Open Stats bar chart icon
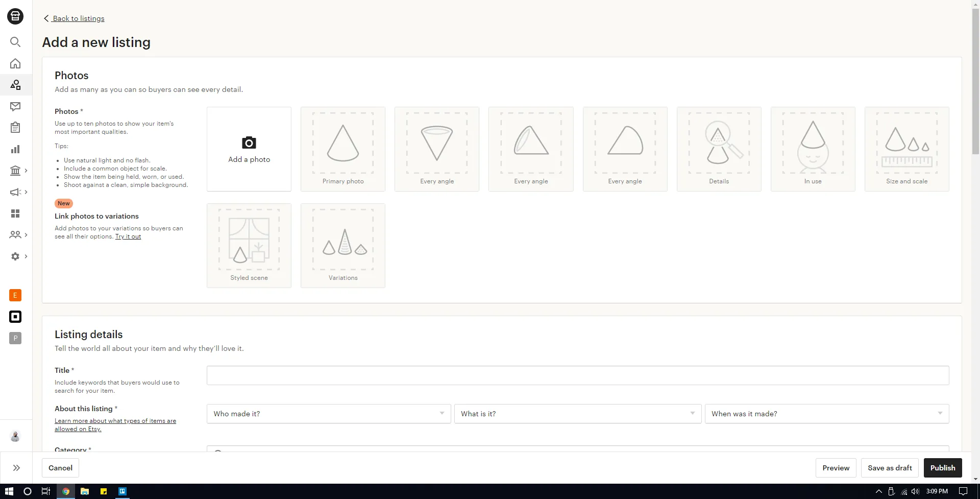Image resolution: width=980 pixels, height=499 pixels. [x=15, y=149]
